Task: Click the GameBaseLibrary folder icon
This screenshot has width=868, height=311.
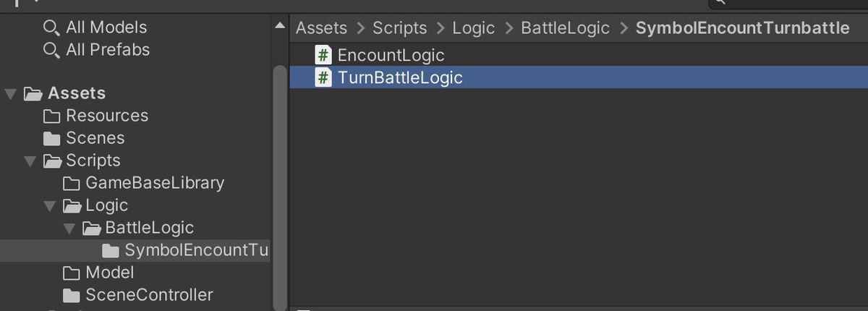Action: (71, 184)
